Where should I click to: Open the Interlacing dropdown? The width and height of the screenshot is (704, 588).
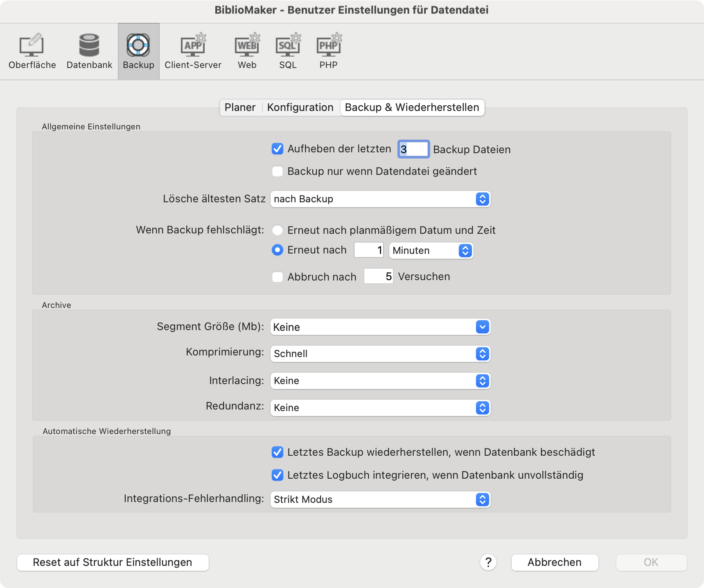tap(380, 381)
